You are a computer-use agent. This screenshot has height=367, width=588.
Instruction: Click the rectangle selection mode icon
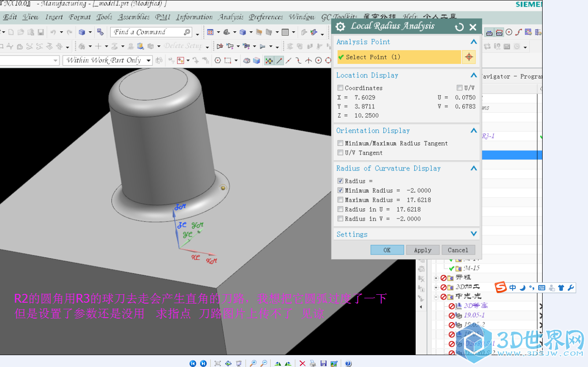click(228, 60)
